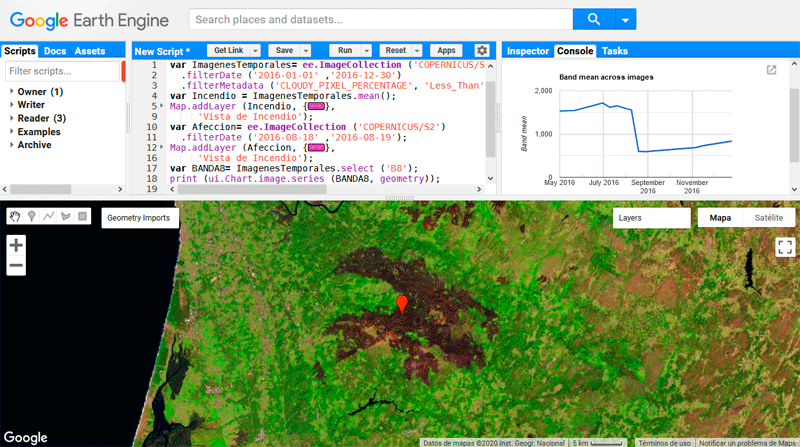Click code editor scroll right arrow
Viewport: 800px width, 447px height.
[479, 189]
